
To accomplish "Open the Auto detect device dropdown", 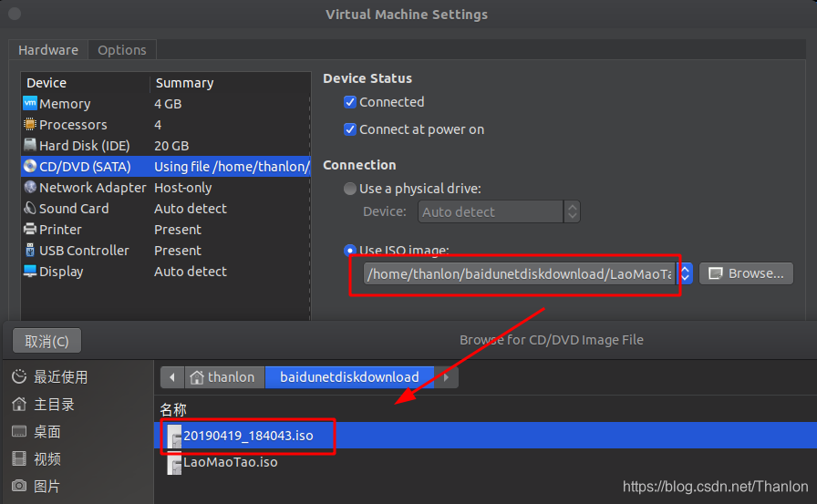I will [499, 212].
